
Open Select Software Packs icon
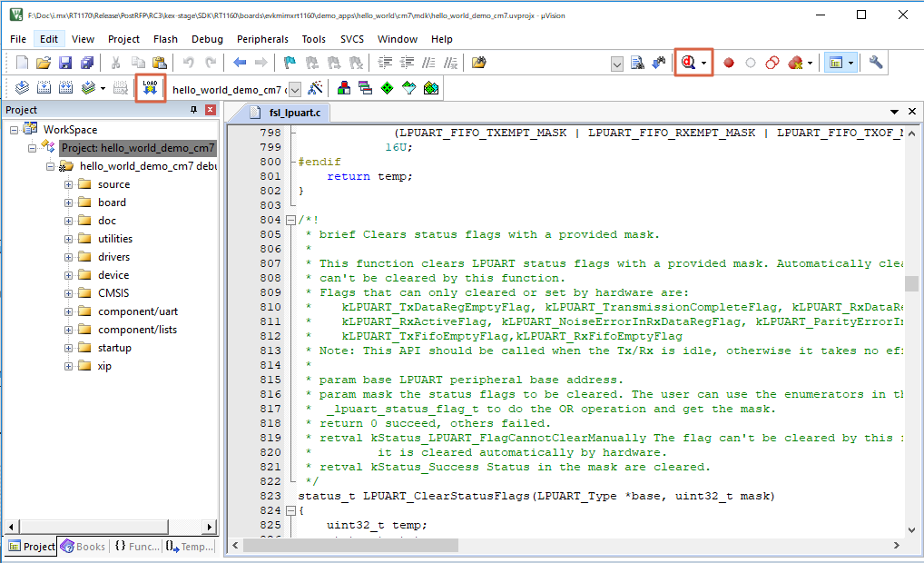point(409,88)
